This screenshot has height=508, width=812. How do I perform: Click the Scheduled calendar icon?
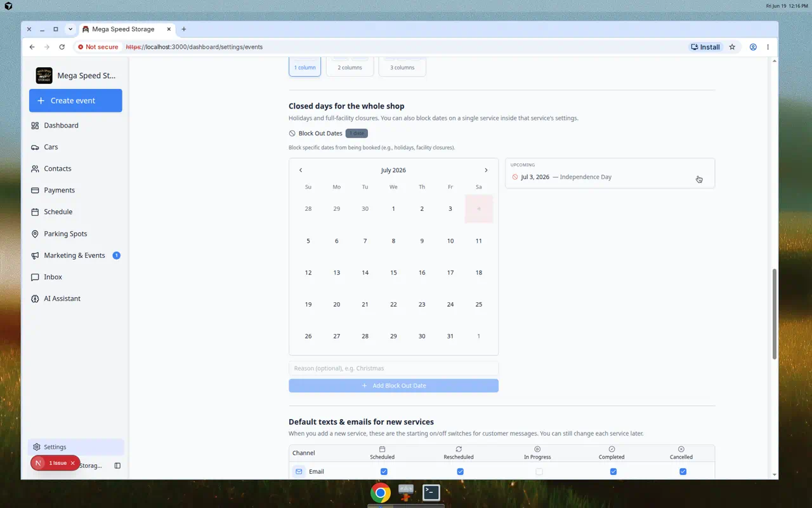382,449
